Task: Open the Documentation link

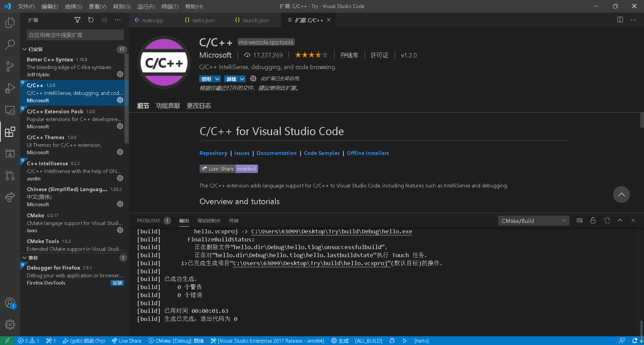Action: [x=276, y=153]
